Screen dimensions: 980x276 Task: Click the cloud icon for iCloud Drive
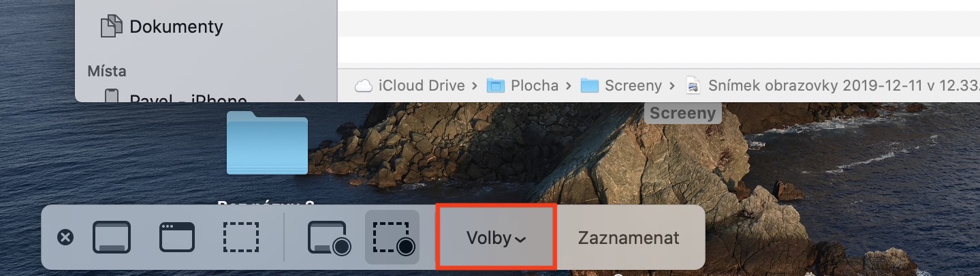(364, 85)
